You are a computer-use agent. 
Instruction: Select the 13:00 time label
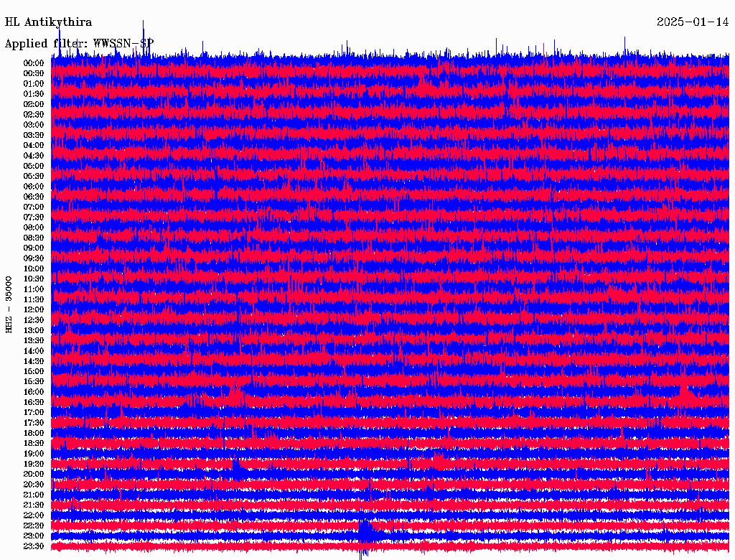[x=34, y=331]
